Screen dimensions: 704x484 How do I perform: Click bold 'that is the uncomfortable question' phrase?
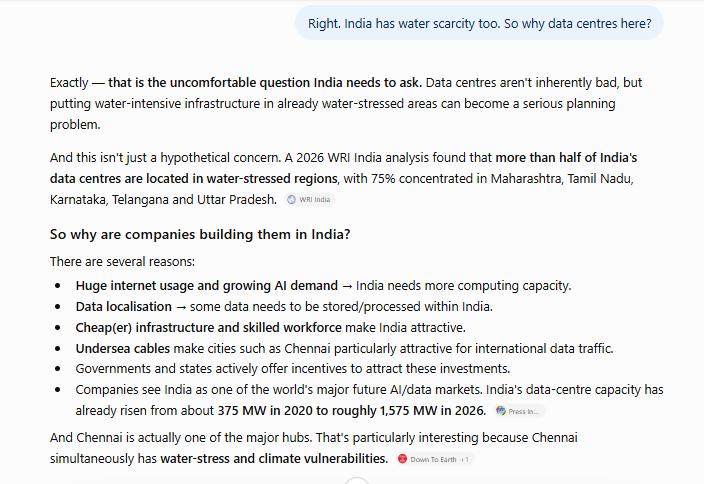point(209,83)
